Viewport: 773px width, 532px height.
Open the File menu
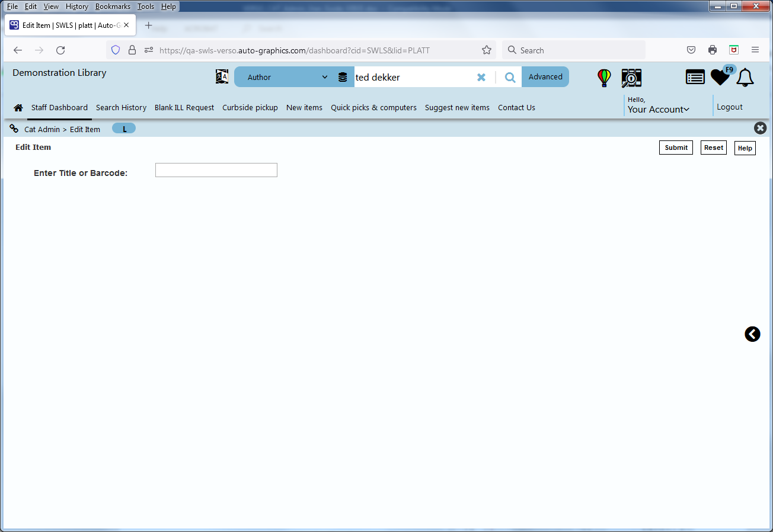click(12, 7)
